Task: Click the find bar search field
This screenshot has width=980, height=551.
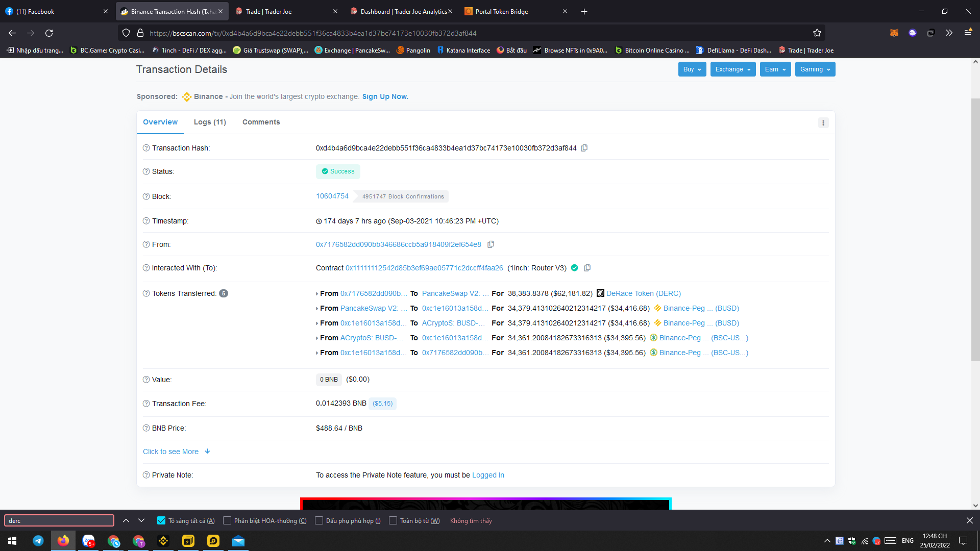Action: pos(59,521)
